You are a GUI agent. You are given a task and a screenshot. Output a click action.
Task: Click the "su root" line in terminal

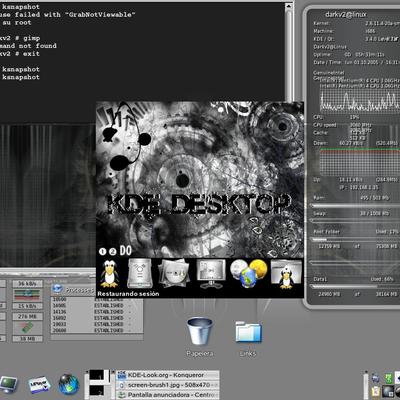click(16, 23)
